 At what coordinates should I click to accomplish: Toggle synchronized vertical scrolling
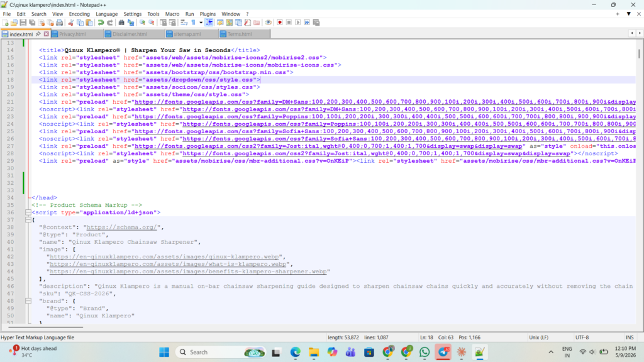pos(163,23)
